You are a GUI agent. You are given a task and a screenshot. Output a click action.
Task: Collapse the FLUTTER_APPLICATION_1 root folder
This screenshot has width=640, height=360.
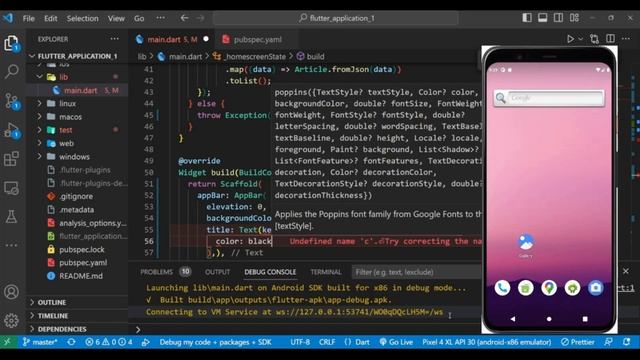[78, 56]
